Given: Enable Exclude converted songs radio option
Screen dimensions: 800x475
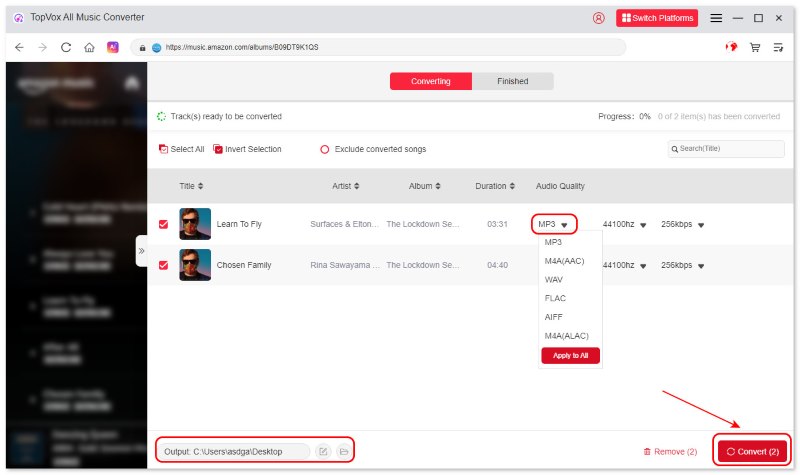Looking at the screenshot, I should point(324,149).
